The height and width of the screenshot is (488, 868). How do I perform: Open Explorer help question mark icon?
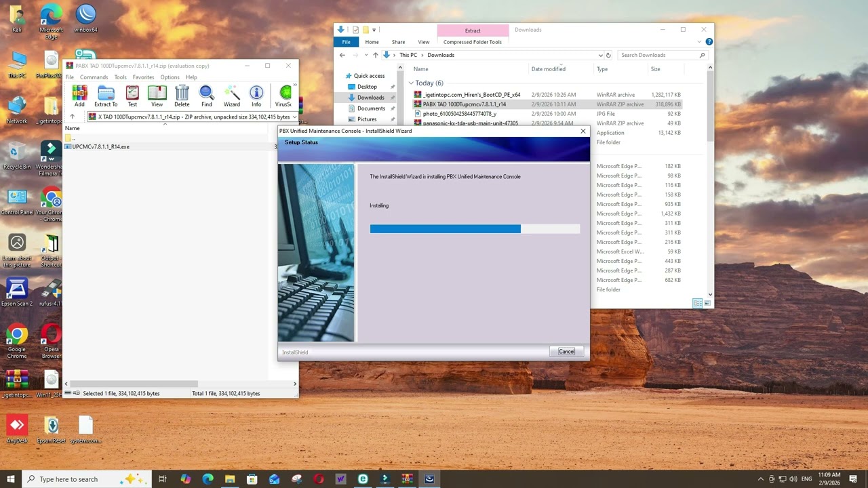point(709,42)
